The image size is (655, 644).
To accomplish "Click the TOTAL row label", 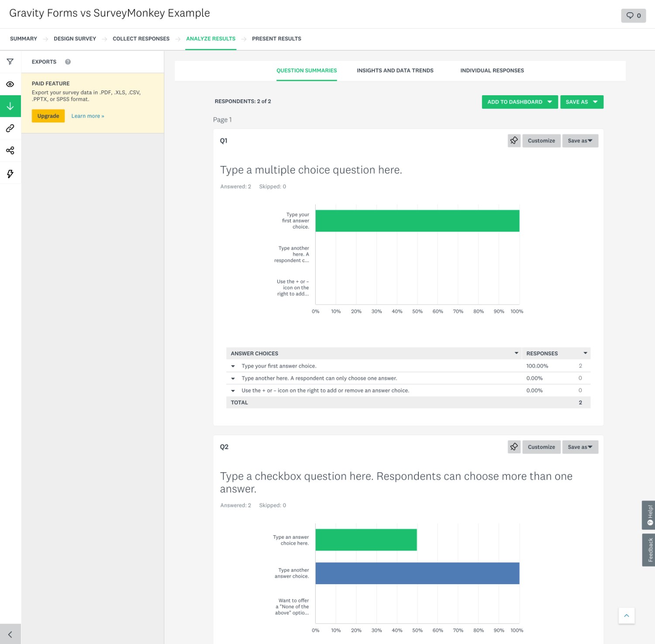I will click(x=239, y=402).
